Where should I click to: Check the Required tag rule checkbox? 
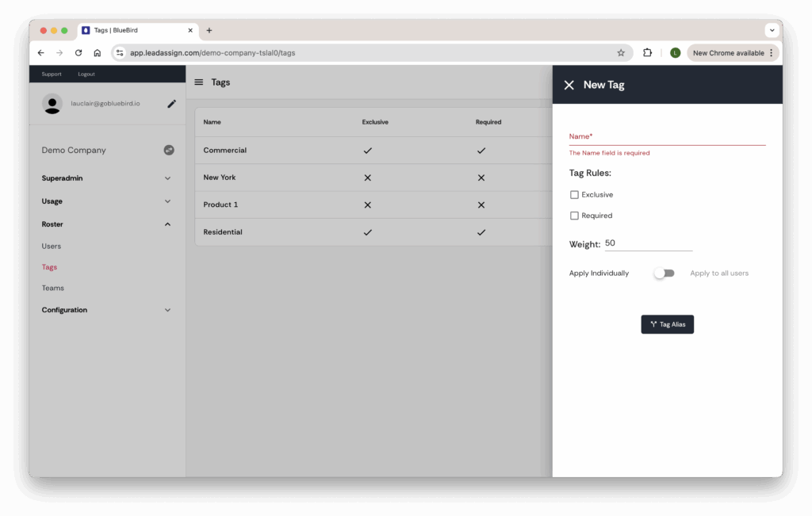point(574,216)
